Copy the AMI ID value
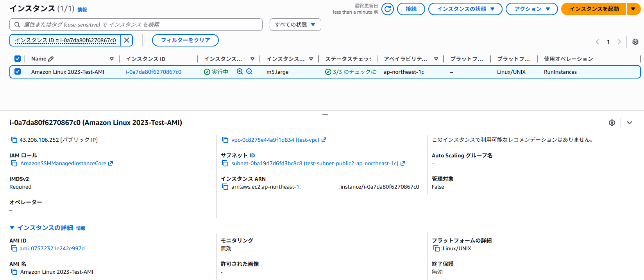 coord(14,248)
